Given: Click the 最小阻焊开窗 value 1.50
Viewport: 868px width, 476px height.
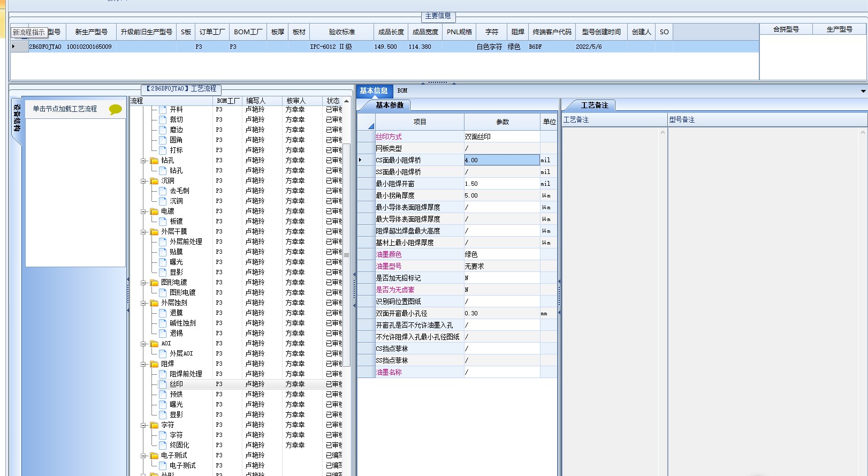Looking at the screenshot, I should [502, 184].
